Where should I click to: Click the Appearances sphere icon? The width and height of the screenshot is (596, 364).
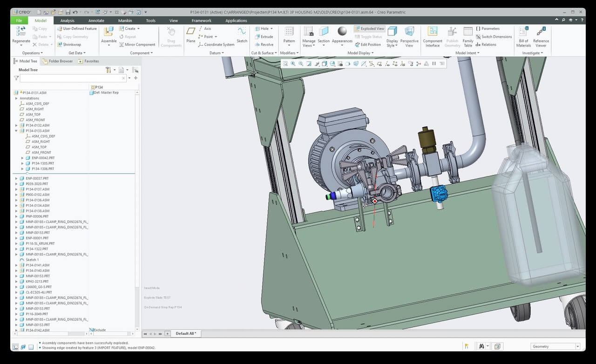(x=342, y=31)
